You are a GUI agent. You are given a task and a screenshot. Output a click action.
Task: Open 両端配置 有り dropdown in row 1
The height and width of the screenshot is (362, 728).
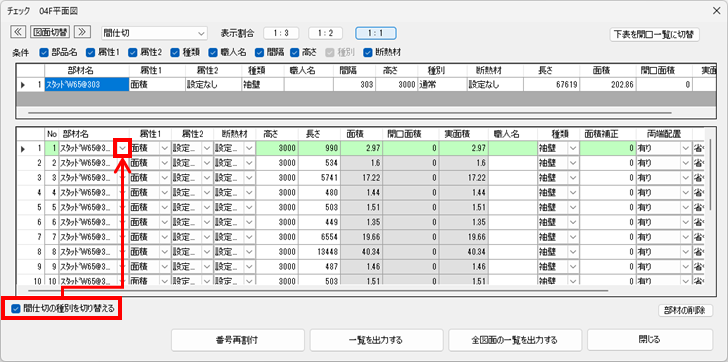tap(686, 148)
